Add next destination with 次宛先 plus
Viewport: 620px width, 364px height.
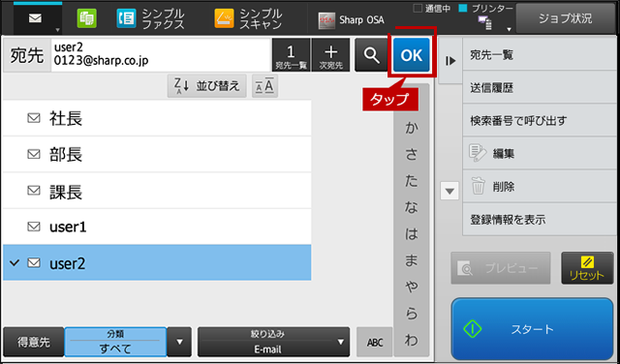(331, 55)
